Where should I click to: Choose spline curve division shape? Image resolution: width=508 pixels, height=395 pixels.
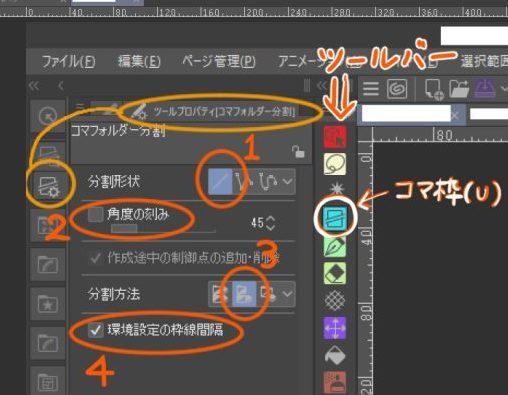268,182
